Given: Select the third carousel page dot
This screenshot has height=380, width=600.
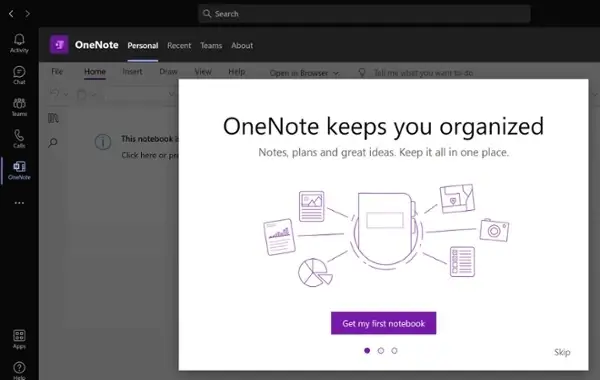Looking at the screenshot, I should coord(394,351).
